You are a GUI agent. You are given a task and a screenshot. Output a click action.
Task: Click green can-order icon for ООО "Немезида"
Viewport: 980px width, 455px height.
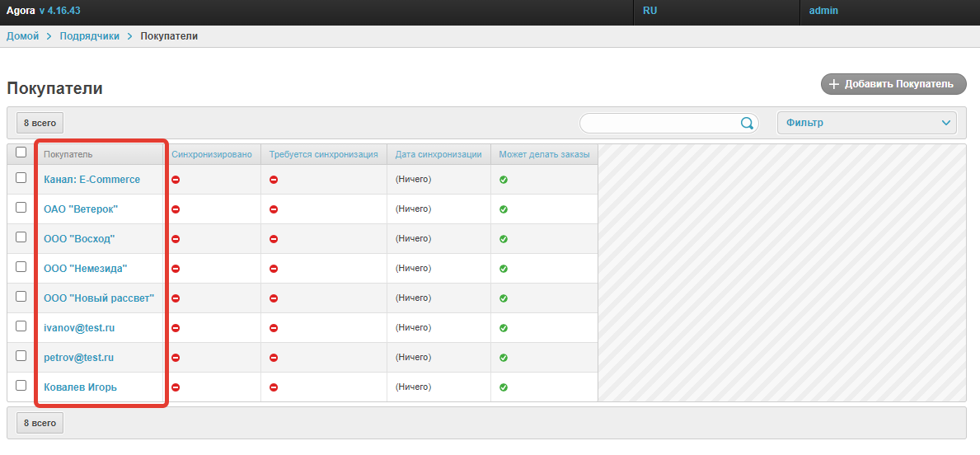tap(504, 269)
